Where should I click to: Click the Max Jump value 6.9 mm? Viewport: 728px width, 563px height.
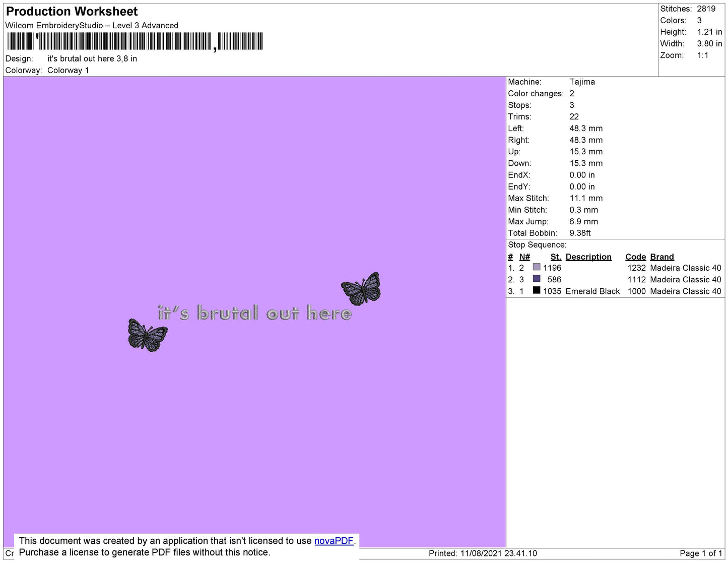point(584,222)
